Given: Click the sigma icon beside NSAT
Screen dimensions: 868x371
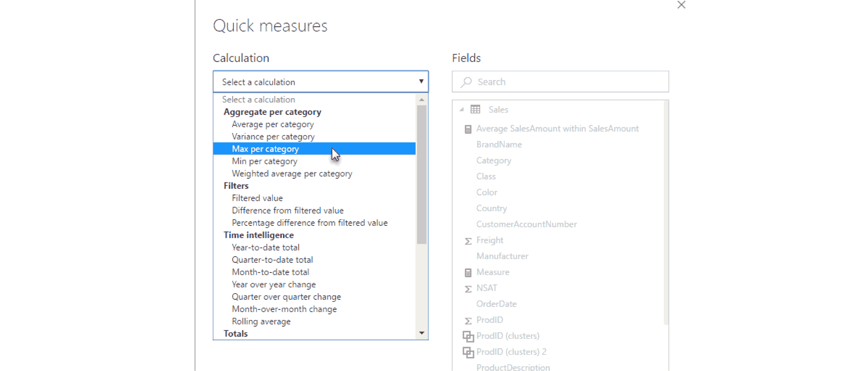Looking at the screenshot, I should tap(467, 288).
